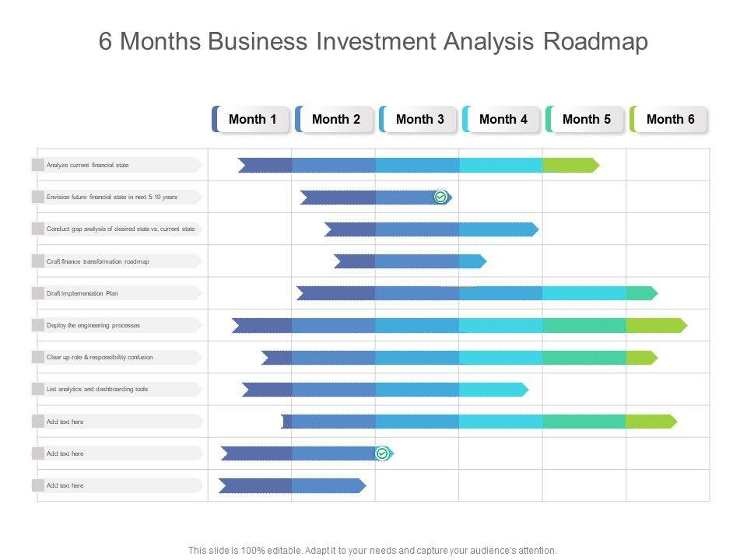
Task: Click gray square beside Craft finance transformation roadmap
Action: [37, 261]
